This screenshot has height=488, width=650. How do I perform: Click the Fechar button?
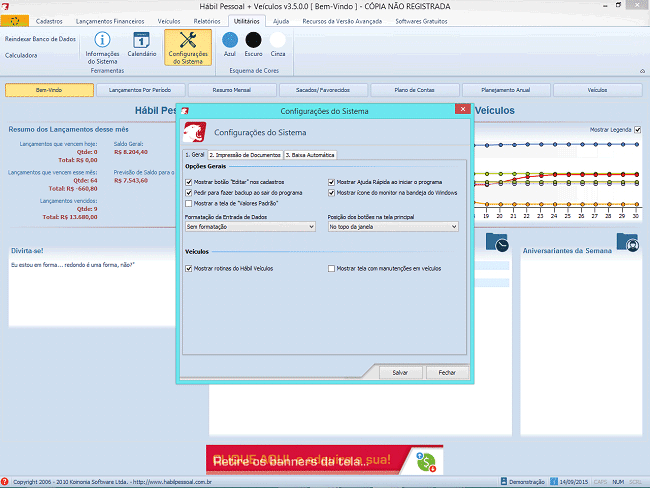[447, 373]
